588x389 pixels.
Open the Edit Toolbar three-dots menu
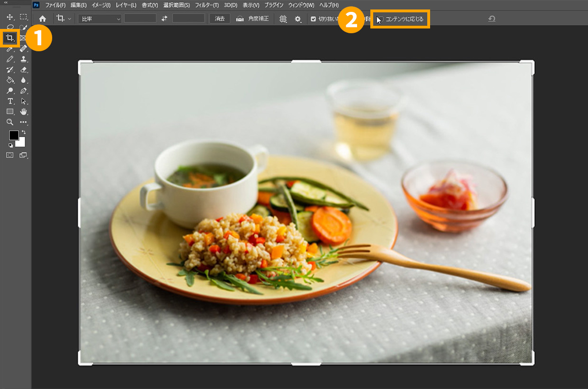pyautogui.click(x=23, y=122)
